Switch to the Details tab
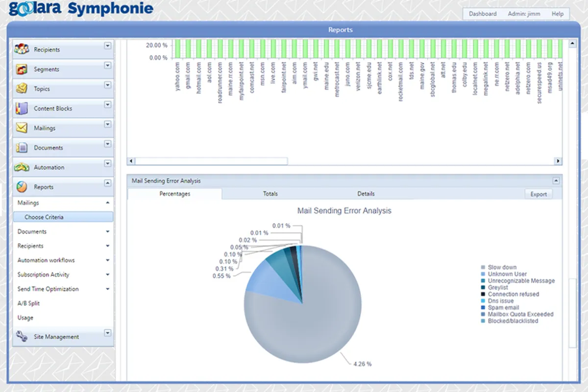The width and height of the screenshot is (588, 392). coord(366,194)
